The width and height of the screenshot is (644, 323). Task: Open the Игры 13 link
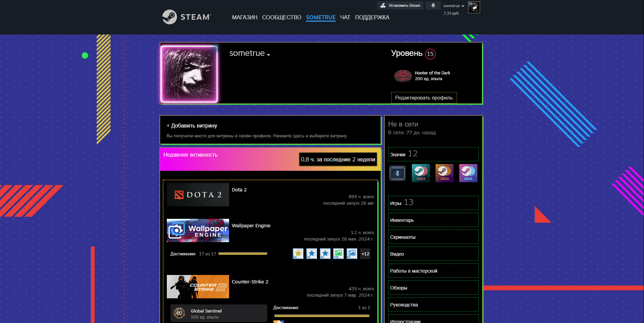(434, 203)
